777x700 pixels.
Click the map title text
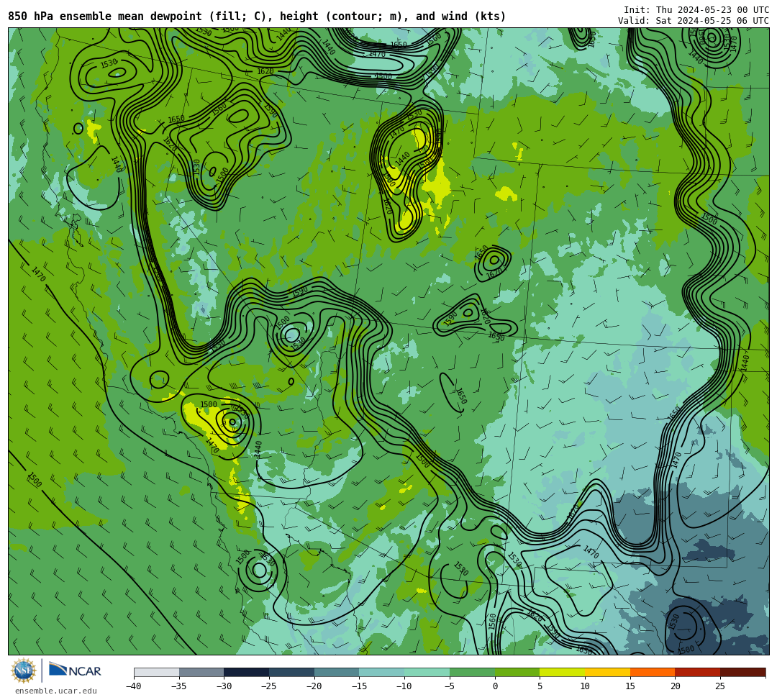(x=257, y=17)
